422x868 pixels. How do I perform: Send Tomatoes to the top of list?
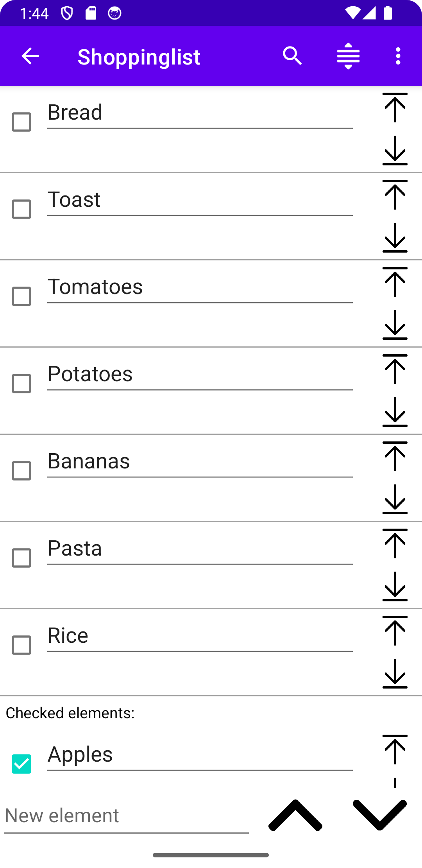[x=395, y=282]
